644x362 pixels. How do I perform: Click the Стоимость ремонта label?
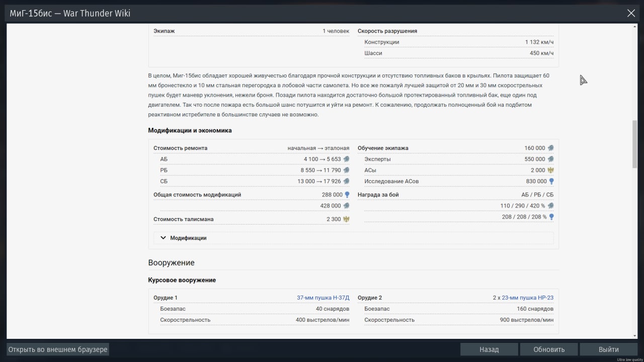[180, 148]
